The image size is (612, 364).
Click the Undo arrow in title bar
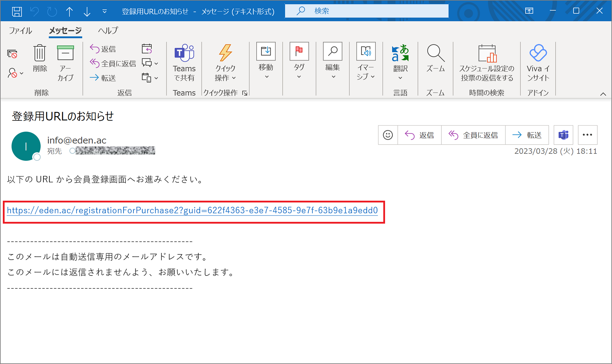pyautogui.click(x=35, y=11)
